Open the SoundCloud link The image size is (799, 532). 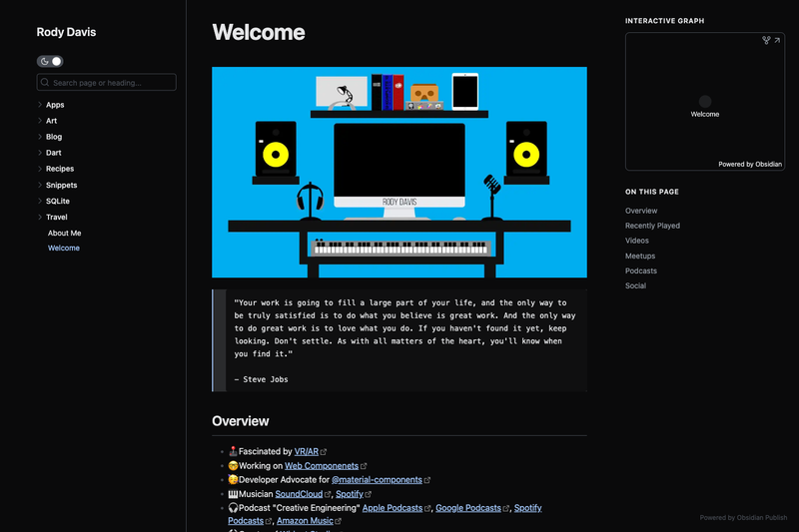[299, 494]
